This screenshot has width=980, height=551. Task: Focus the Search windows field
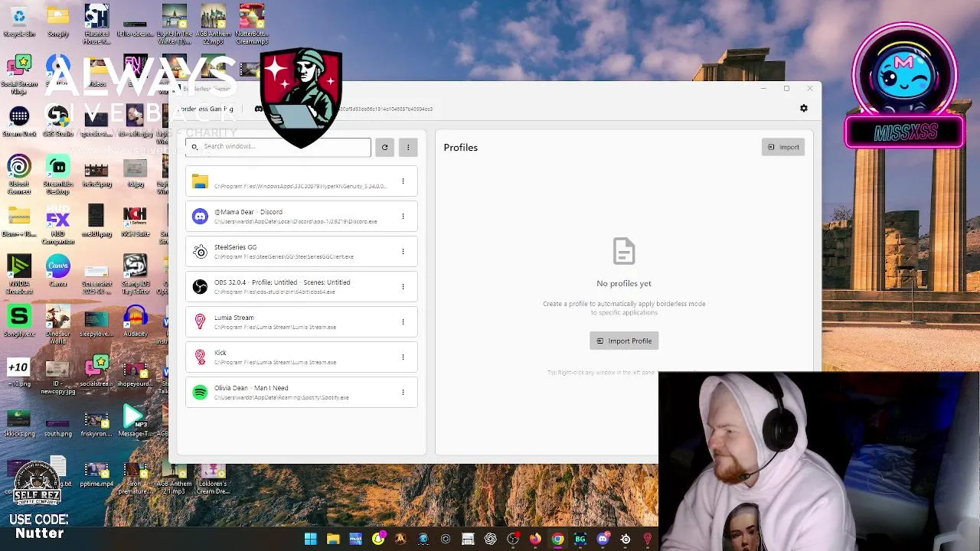[x=278, y=147]
